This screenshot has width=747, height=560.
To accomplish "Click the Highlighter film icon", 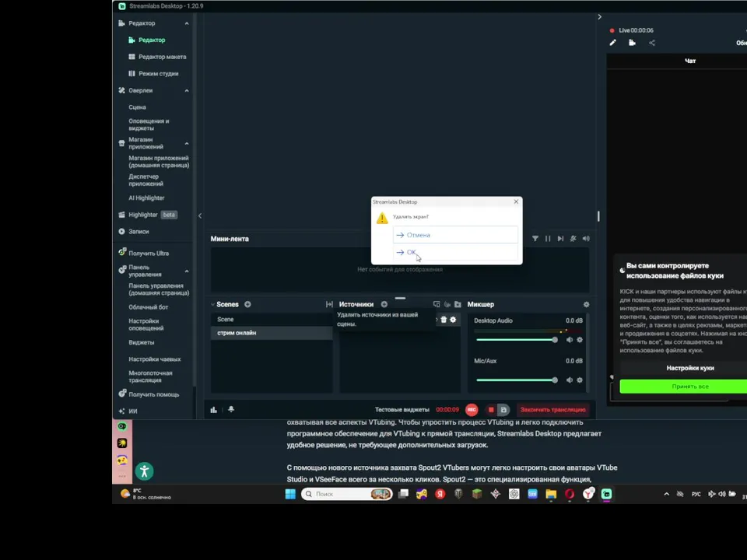I will click(x=121, y=215).
